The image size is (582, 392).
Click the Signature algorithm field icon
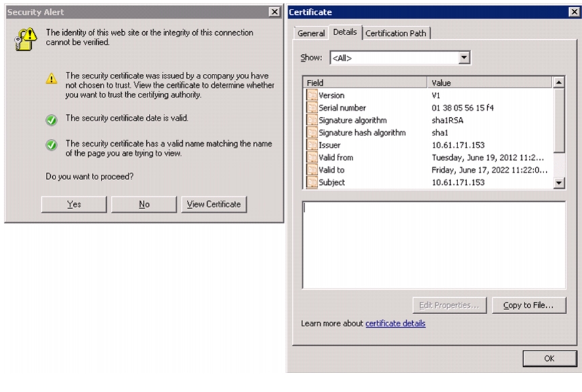312,121
